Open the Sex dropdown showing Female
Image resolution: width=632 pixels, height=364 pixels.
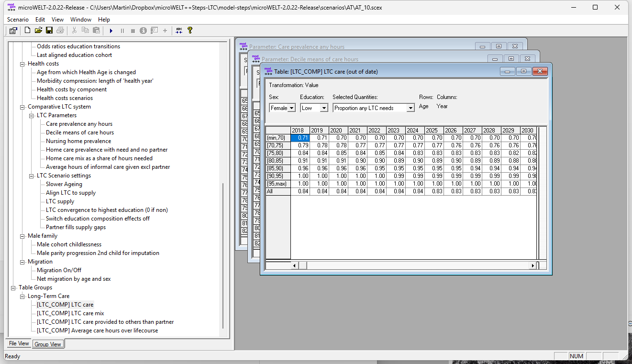(291, 108)
